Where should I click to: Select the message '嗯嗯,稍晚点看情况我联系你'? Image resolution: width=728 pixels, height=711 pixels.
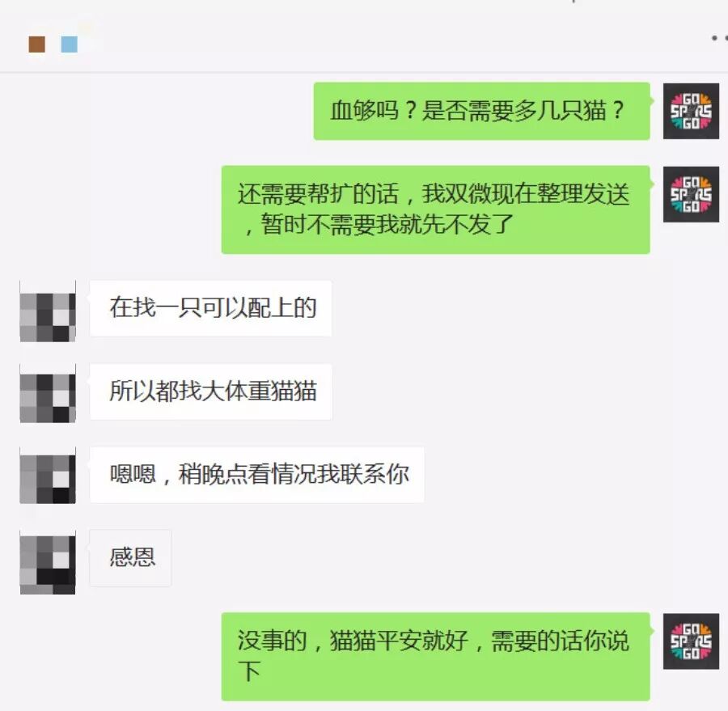(x=256, y=475)
